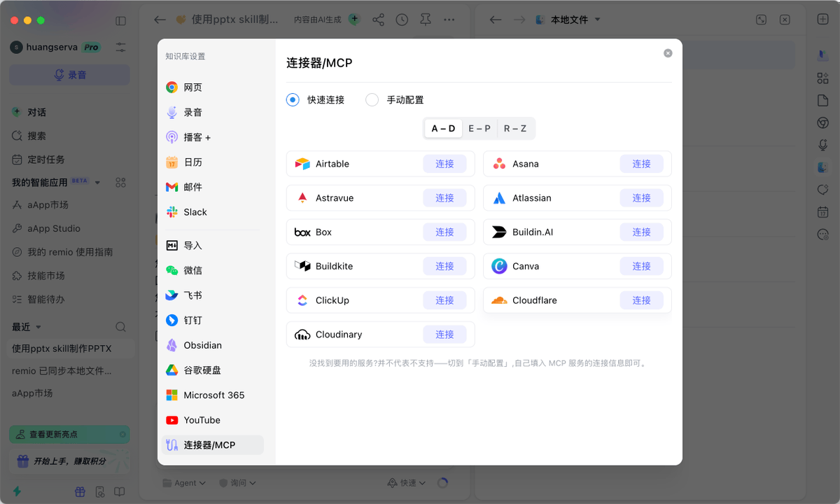Connect the Atlassian service
Screen dimensions: 840x504
pyautogui.click(x=642, y=198)
